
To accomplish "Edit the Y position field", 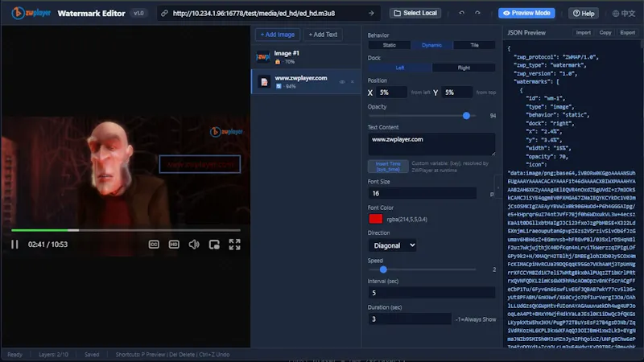I will point(456,93).
